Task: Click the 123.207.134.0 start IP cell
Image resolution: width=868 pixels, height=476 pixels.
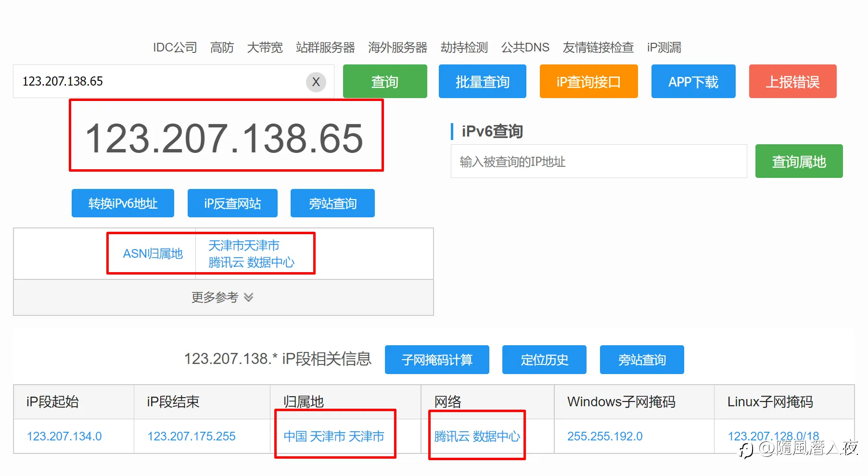Action: pos(64,436)
